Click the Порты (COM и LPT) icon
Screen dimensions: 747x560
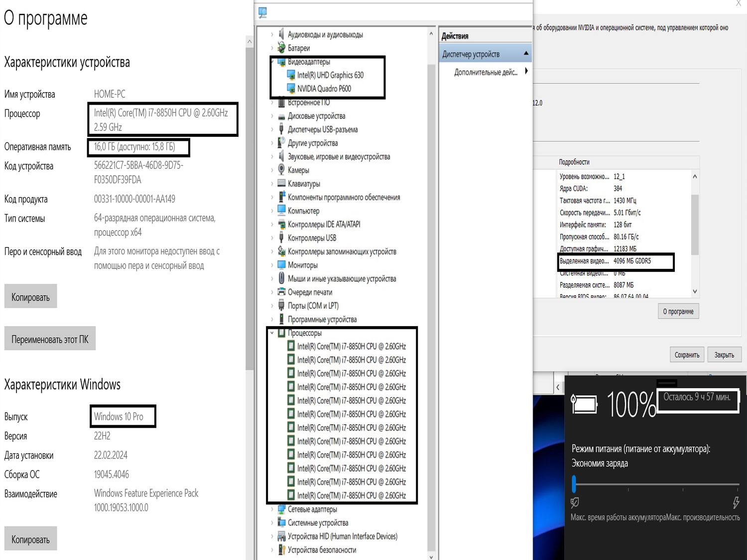tap(281, 306)
